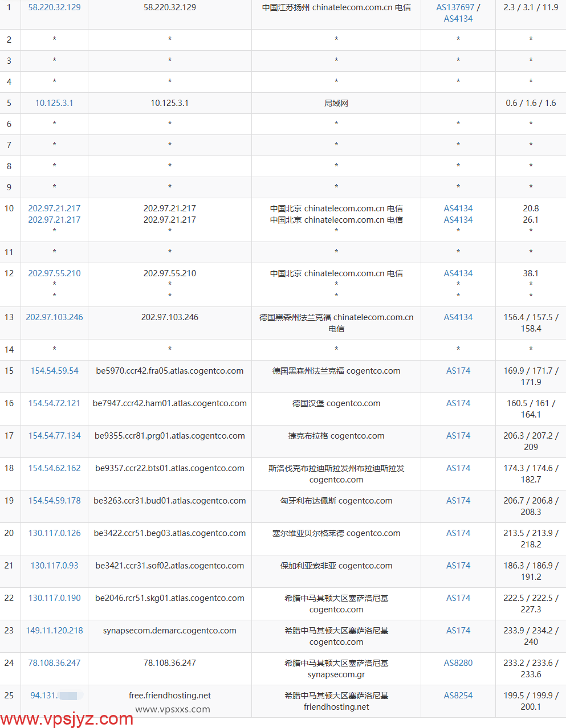Select hostname be3422.ccr51.beg03.atlas.cogentco.com
Viewport: 566px width, 728px height.
[170, 533]
